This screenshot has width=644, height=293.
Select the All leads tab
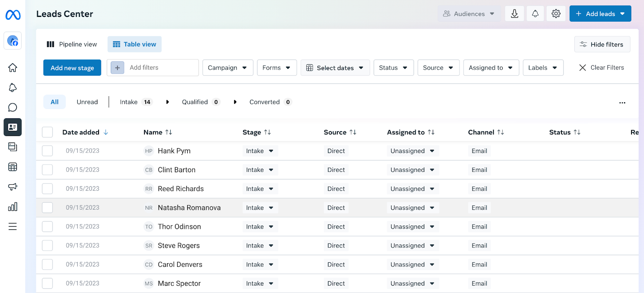tap(55, 102)
